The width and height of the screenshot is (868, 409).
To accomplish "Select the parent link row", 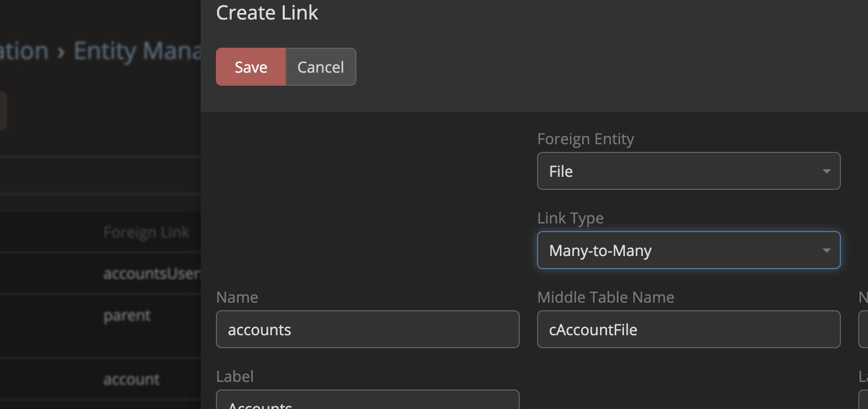I will pos(127,316).
